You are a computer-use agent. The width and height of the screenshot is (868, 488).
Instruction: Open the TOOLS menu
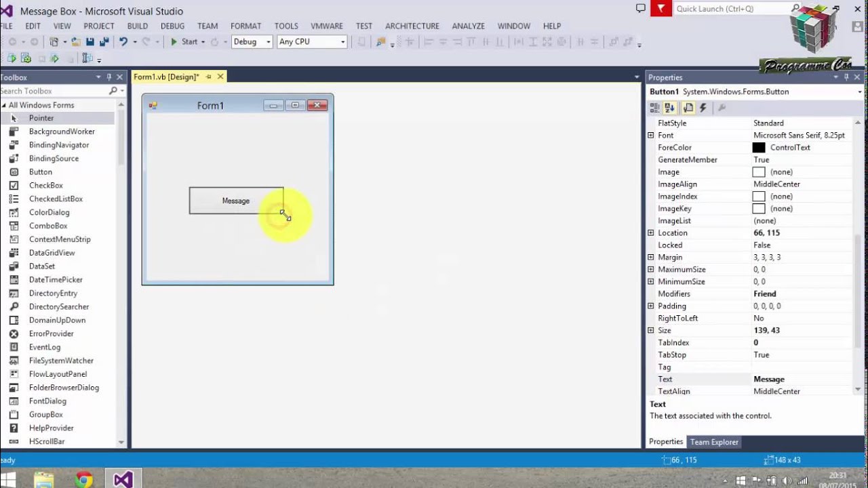(286, 26)
